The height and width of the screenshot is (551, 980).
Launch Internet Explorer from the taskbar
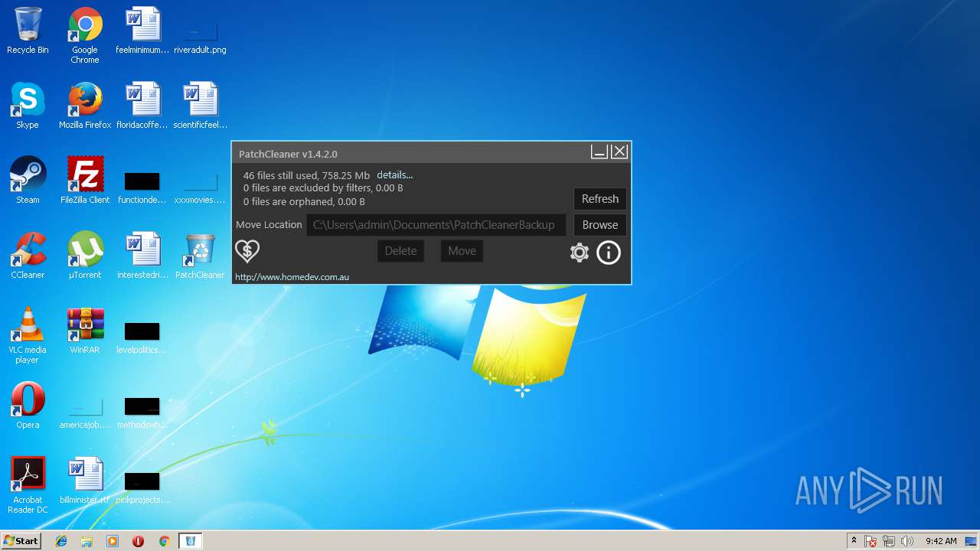click(61, 541)
